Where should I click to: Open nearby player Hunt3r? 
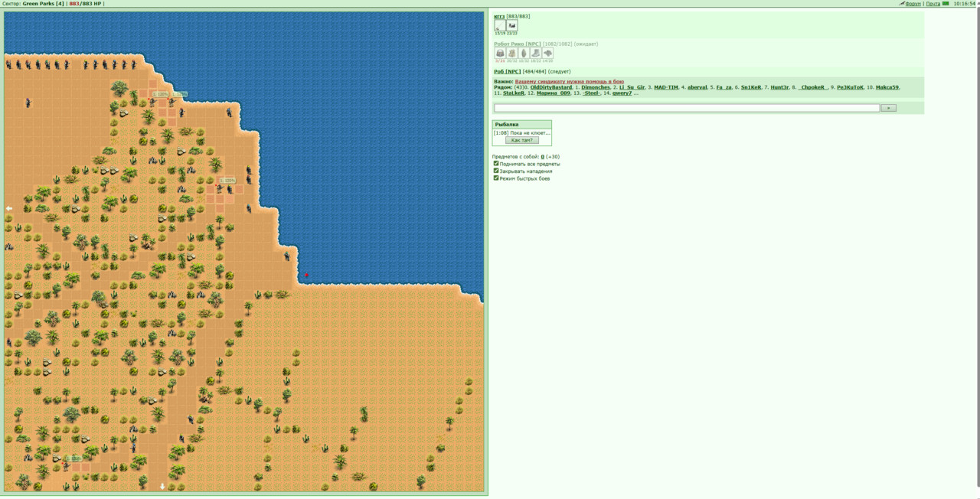[x=779, y=87]
